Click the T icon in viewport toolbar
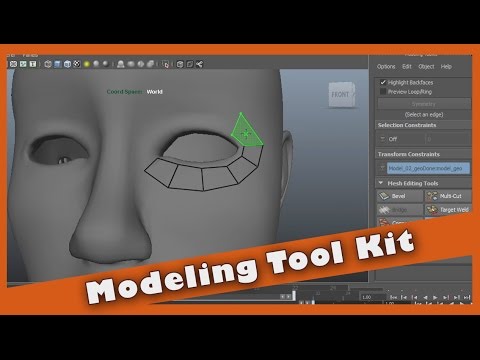 tap(33, 64)
